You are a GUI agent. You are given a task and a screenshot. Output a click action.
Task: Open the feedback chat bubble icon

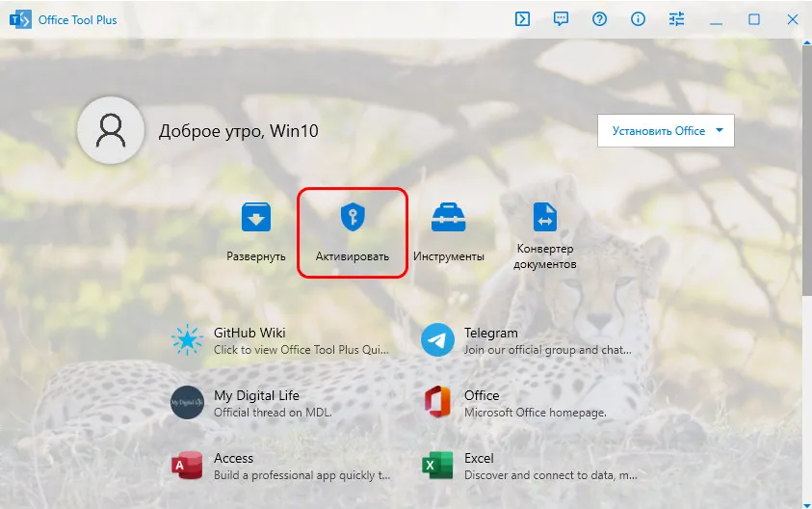[562, 19]
